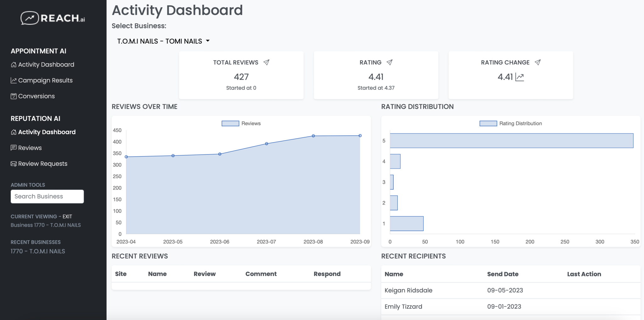Open recent business 1770 - T.O.M.I NAILS

click(x=37, y=251)
